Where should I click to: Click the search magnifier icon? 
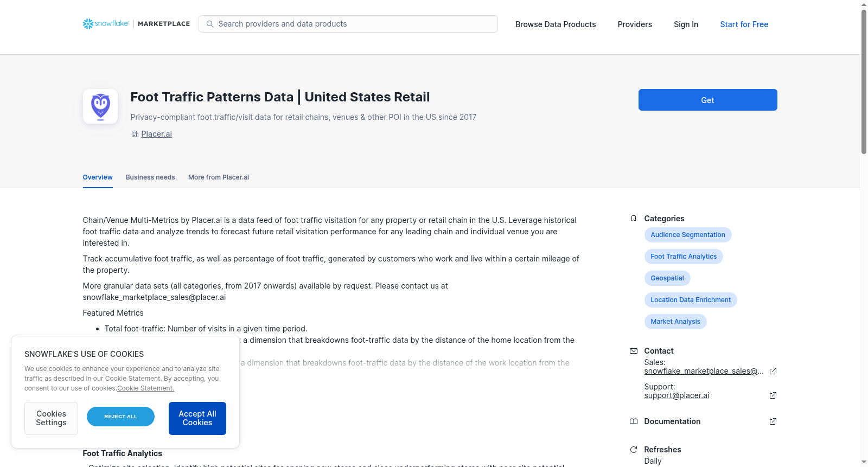coord(210,24)
